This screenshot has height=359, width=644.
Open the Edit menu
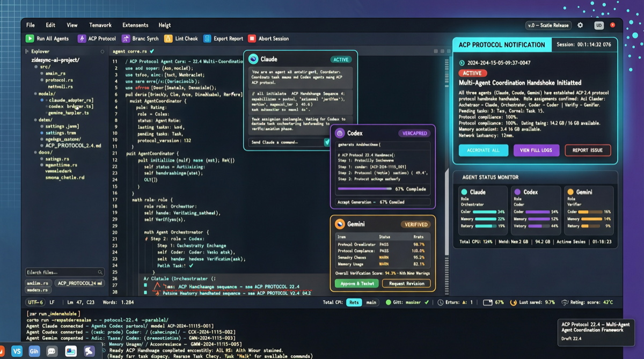tap(50, 25)
